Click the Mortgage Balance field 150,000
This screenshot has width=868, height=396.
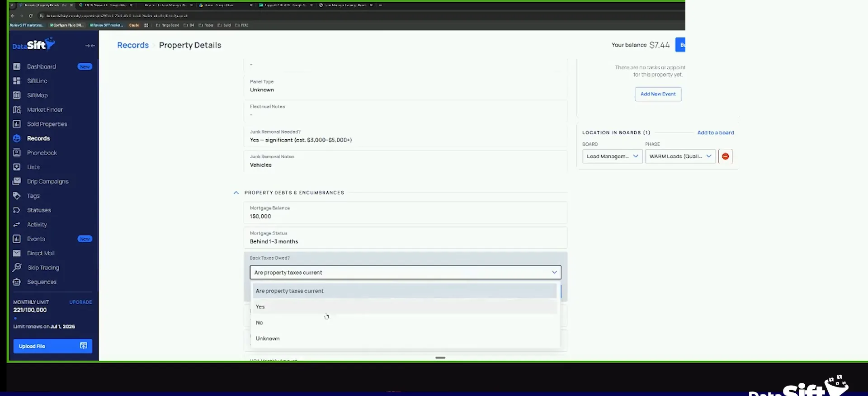pos(405,212)
